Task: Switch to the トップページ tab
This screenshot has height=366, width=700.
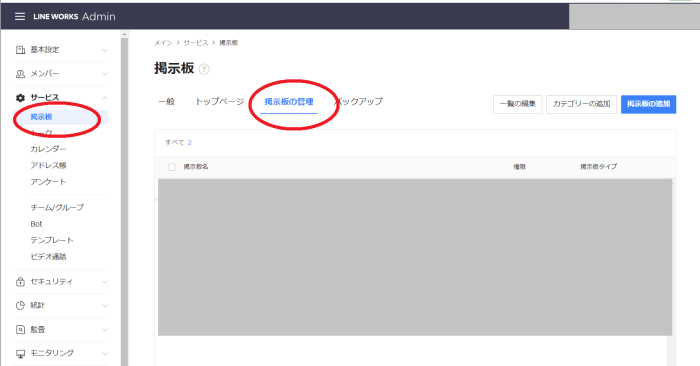Action: [219, 102]
